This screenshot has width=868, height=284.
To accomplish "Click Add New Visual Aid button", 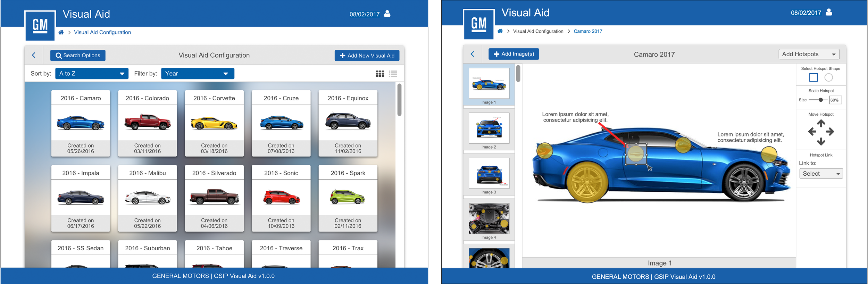I will tap(367, 56).
